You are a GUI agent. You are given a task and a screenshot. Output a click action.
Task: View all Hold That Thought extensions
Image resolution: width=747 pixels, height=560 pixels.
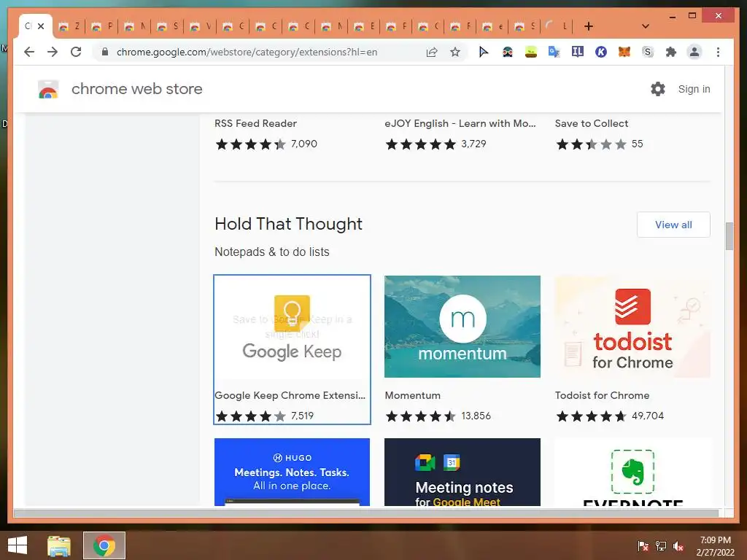click(673, 225)
